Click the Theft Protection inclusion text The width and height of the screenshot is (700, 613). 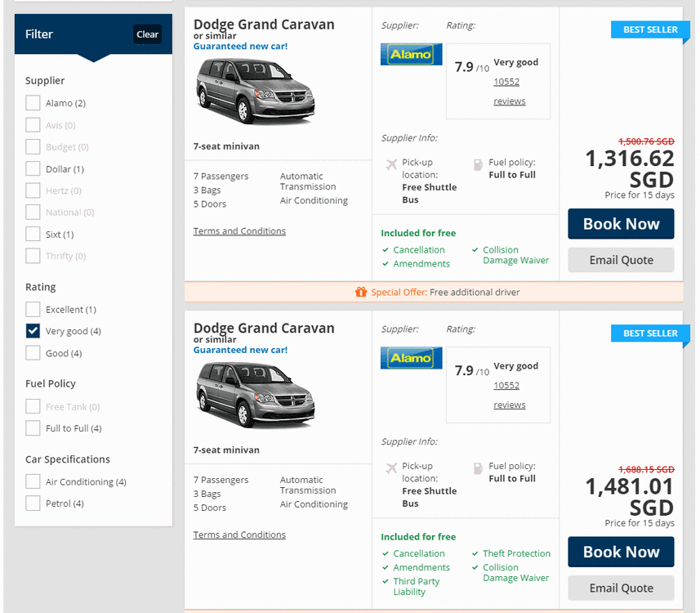(x=516, y=553)
